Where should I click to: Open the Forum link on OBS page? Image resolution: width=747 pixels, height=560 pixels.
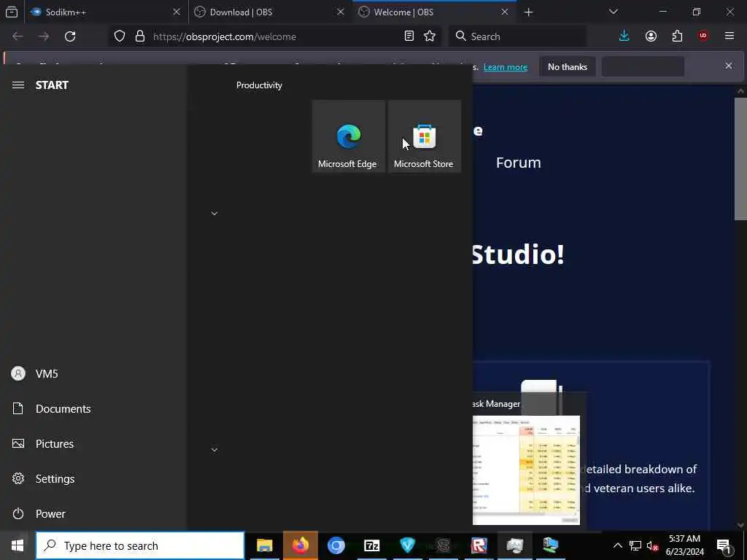(x=519, y=163)
